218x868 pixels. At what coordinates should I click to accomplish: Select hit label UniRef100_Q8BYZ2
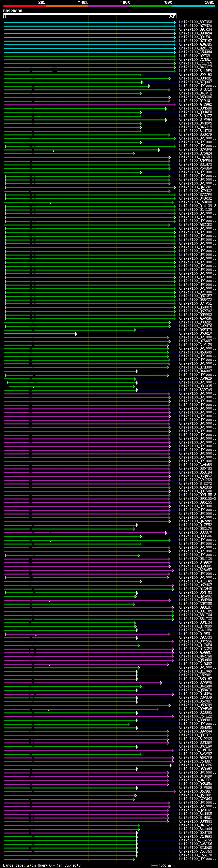(196, 300)
